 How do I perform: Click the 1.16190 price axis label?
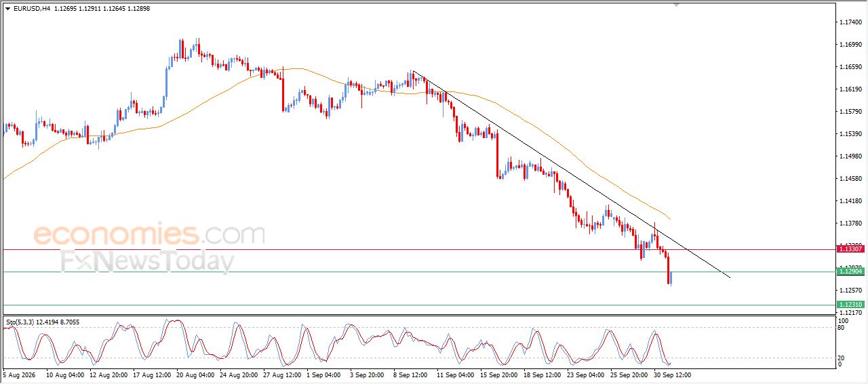(x=850, y=89)
